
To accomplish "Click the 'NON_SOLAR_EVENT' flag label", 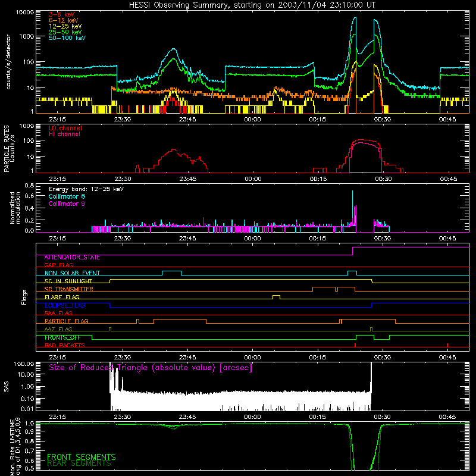I will point(72,273).
